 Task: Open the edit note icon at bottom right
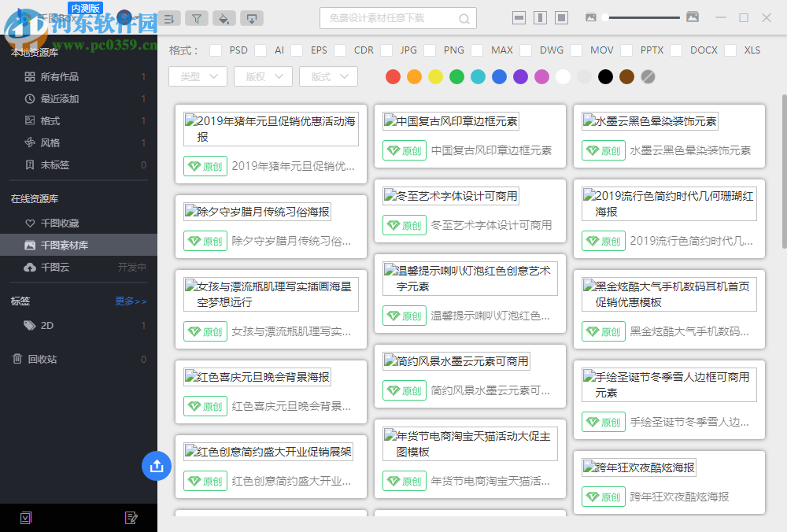131,517
